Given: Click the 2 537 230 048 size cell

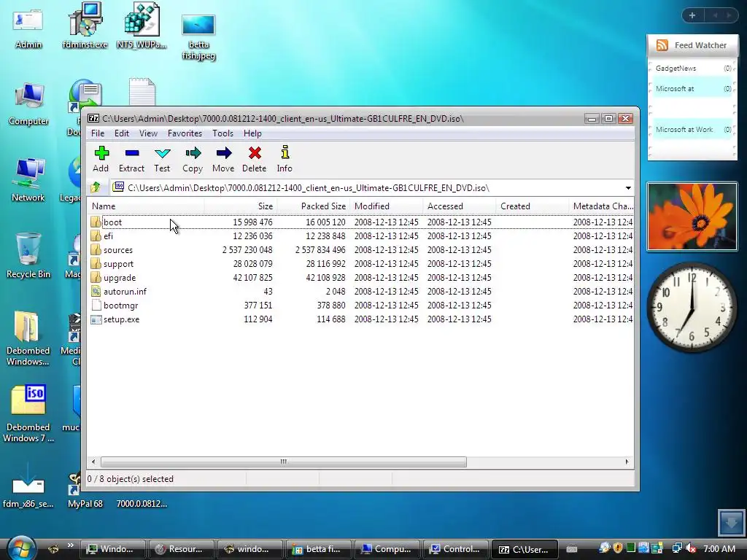Looking at the screenshot, I should pyautogui.click(x=247, y=250).
